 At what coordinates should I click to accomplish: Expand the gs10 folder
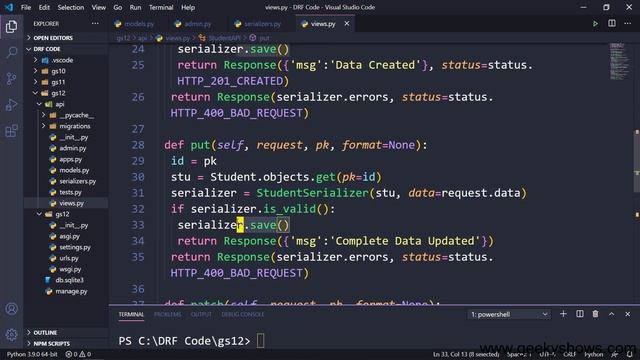(x=58, y=71)
